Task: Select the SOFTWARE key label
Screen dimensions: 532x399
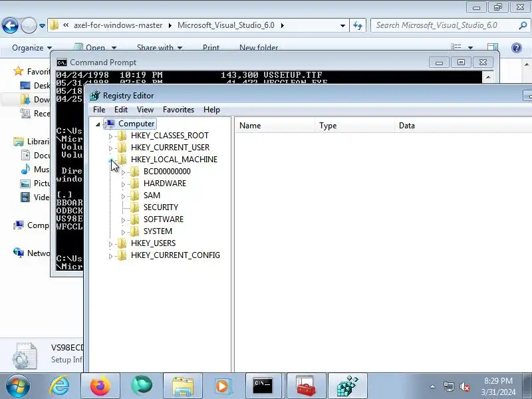Action: coord(164,219)
